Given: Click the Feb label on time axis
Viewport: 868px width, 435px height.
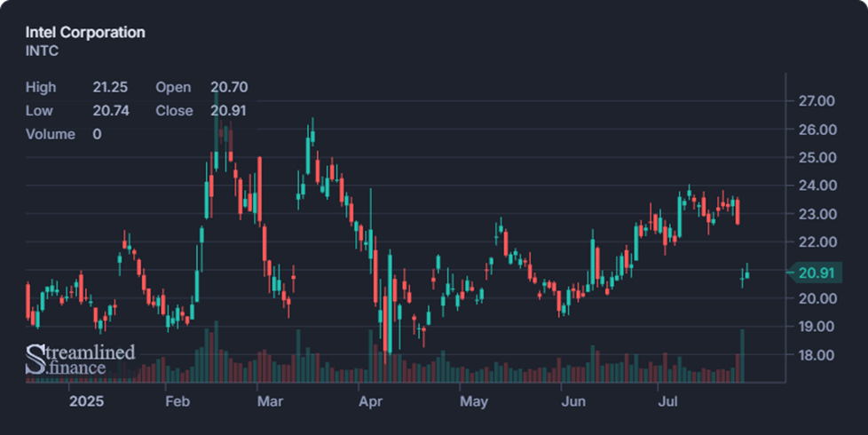Looking at the screenshot, I should tap(178, 401).
